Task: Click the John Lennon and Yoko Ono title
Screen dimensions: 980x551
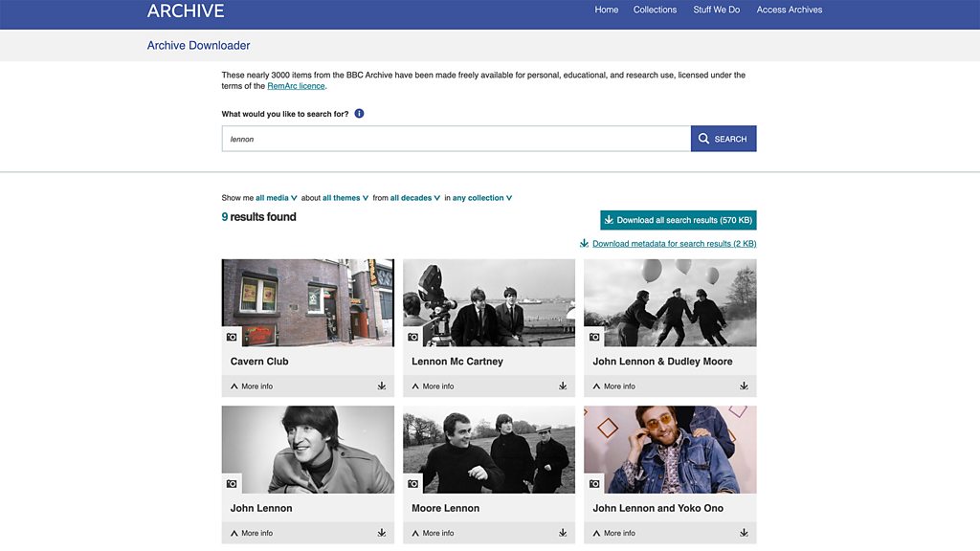Action: tap(658, 508)
